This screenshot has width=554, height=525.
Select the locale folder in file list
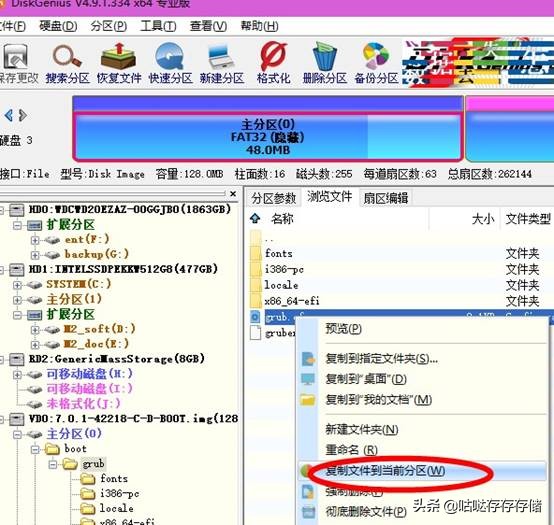tap(281, 285)
